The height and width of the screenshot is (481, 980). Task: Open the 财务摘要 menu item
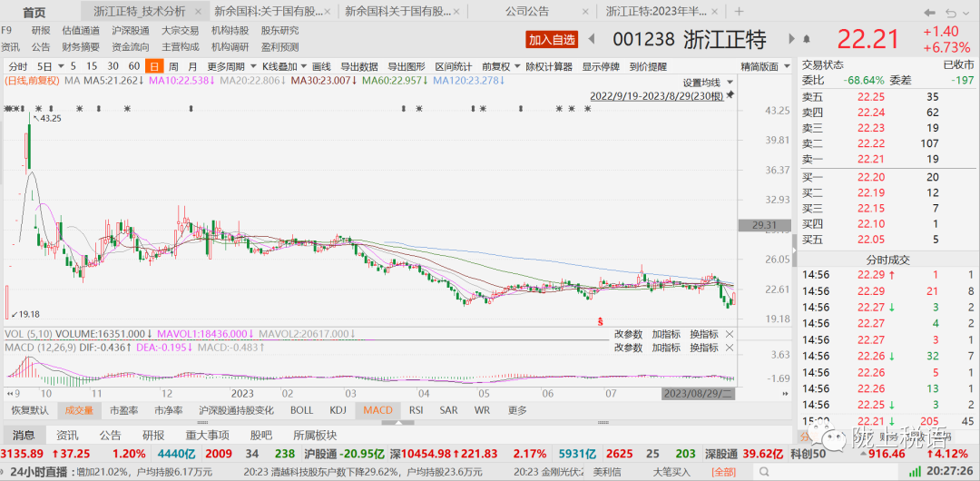tap(80, 47)
